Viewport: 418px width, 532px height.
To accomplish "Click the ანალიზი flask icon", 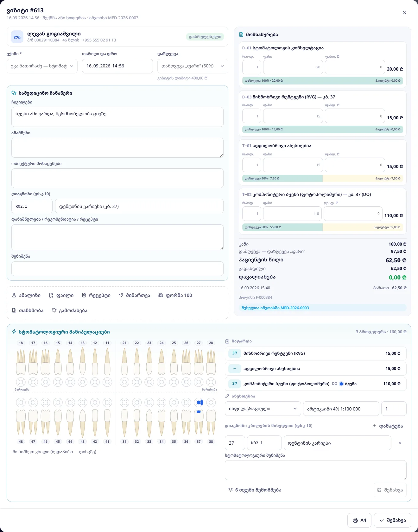I will [14, 295].
